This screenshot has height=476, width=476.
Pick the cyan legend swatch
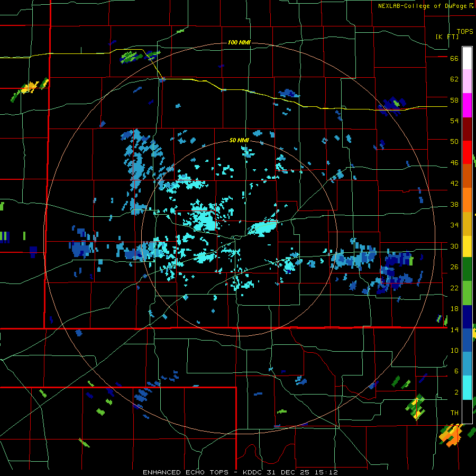coord(467,388)
